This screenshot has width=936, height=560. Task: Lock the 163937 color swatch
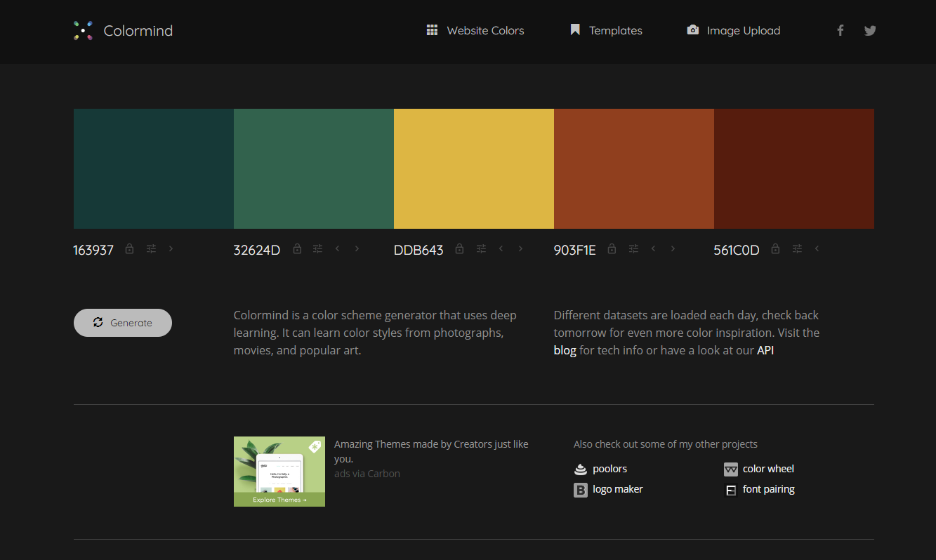(x=129, y=248)
